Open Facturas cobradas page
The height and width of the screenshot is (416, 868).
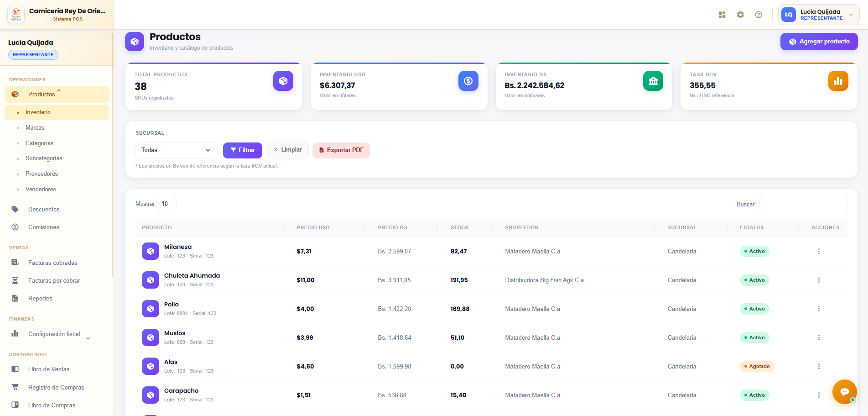pos(53,263)
